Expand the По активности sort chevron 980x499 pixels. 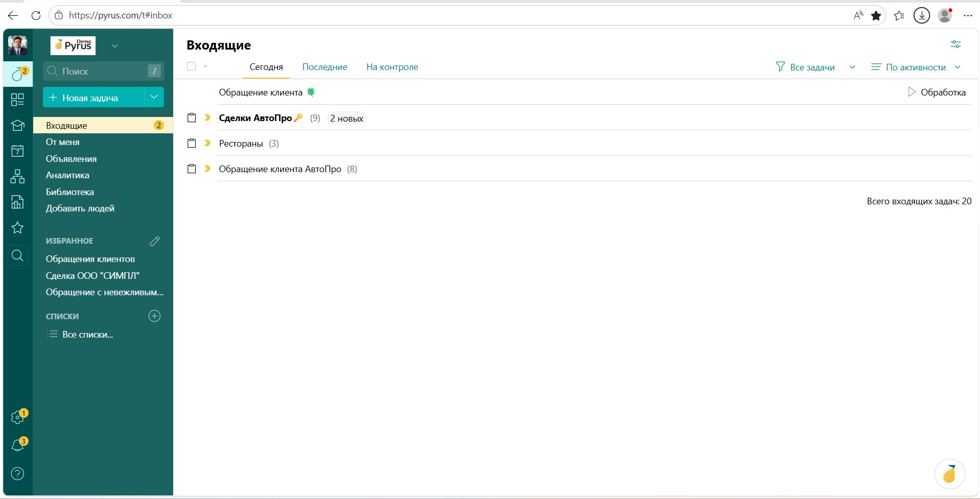958,67
